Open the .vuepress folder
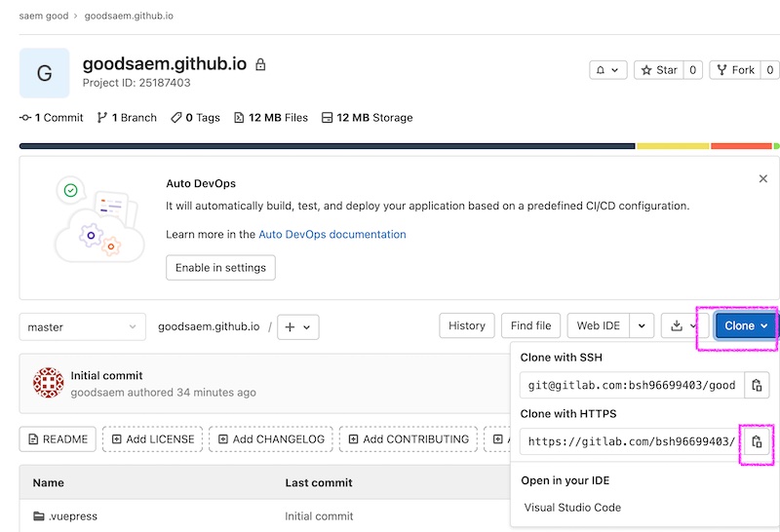 tap(72, 516)
